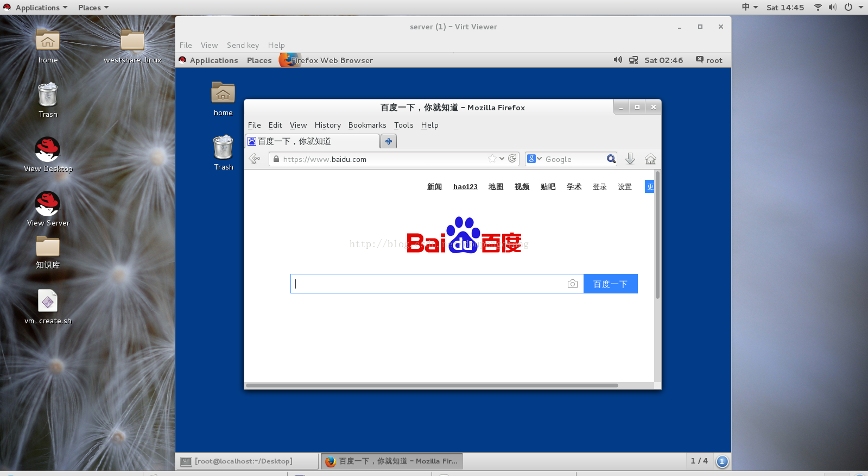Click the 登录 login link

click(x=599, y=186)
